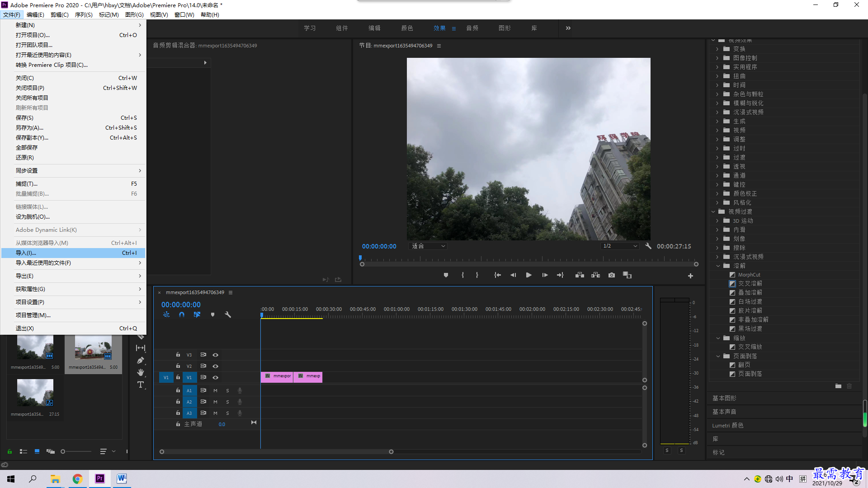The width and height of the screenshot is (868, 488).
Task: Step back one frame
Action: click(x=513, y=275)
